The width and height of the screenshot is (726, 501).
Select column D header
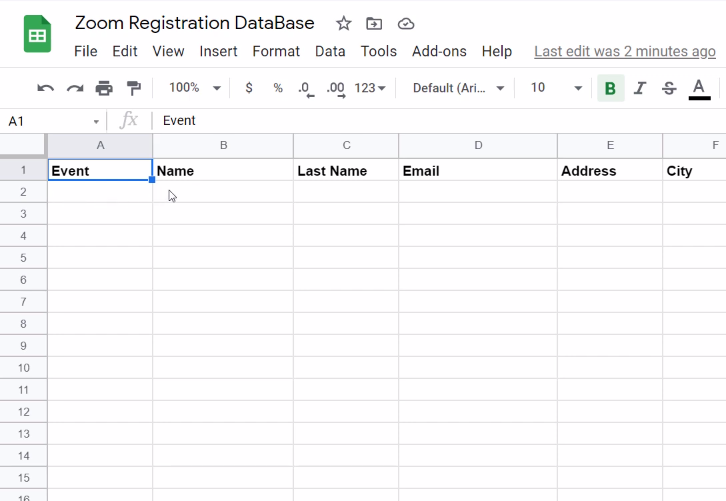pyautogui.click(x=478, y=145)
